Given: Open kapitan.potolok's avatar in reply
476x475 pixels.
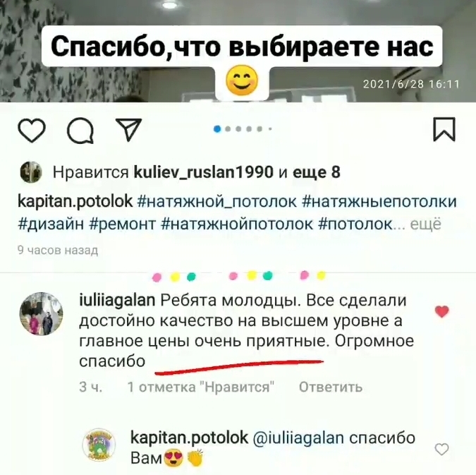Looking at the screenshot, I should point(99,445).
